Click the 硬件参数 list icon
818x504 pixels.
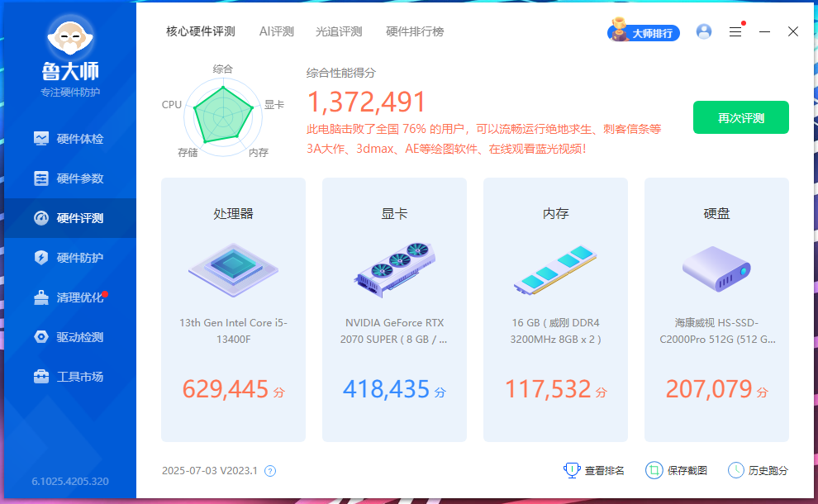click(x=41, y=178)
